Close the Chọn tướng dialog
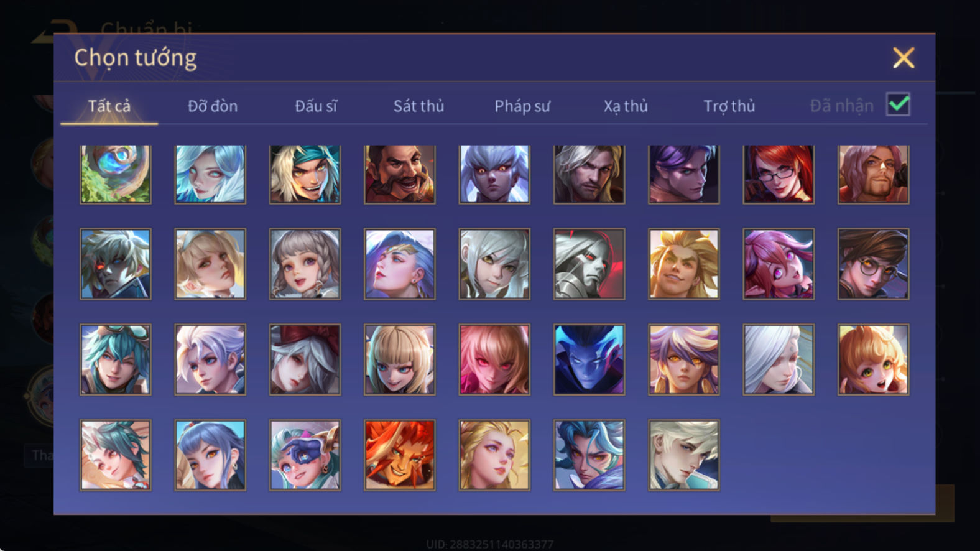This screenshot has height=551, width=980. [904, 58]
